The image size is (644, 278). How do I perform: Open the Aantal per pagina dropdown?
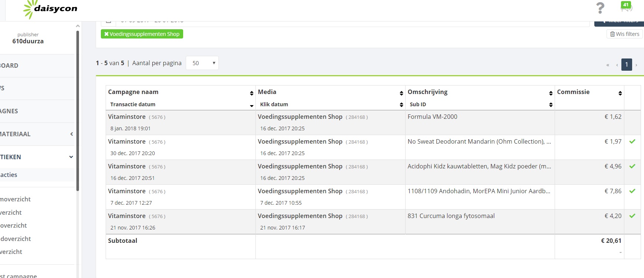coord(202,63)
